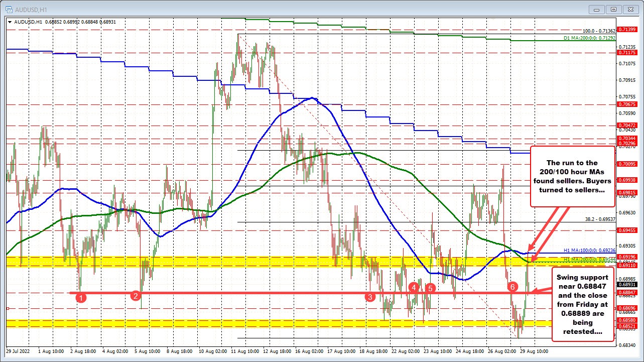Image resolution: width=644 pixels, height=362 pixels.
Task: Click the yellow highlighted support zone
Action: click(251, 262)
